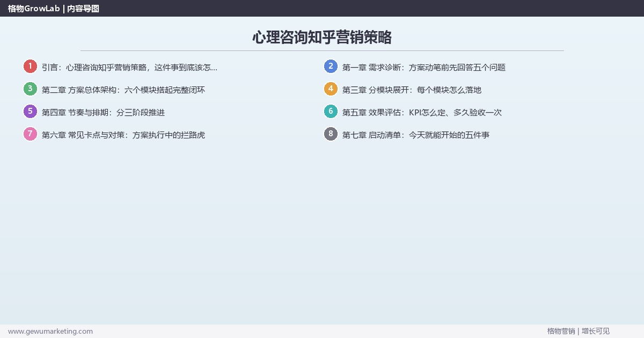Open 引言：心理咨询知乎营销策略 entry

[x=129, y=68]
